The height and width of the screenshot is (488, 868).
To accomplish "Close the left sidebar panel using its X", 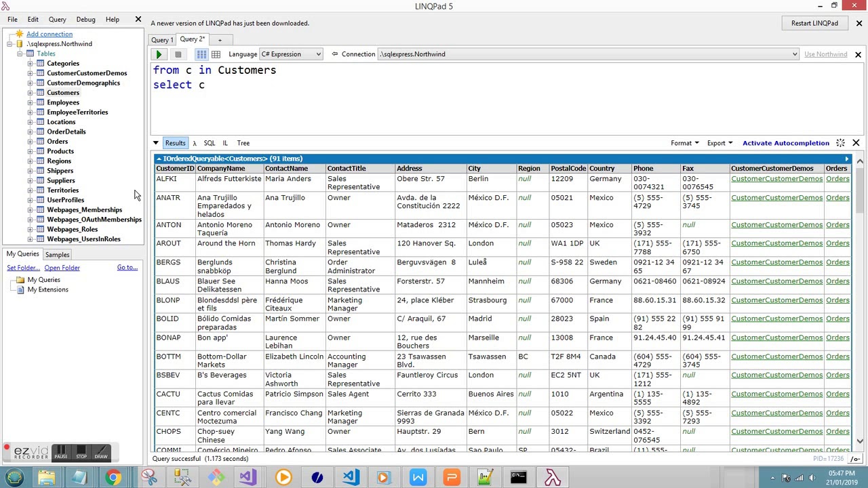I will [138, 19].
